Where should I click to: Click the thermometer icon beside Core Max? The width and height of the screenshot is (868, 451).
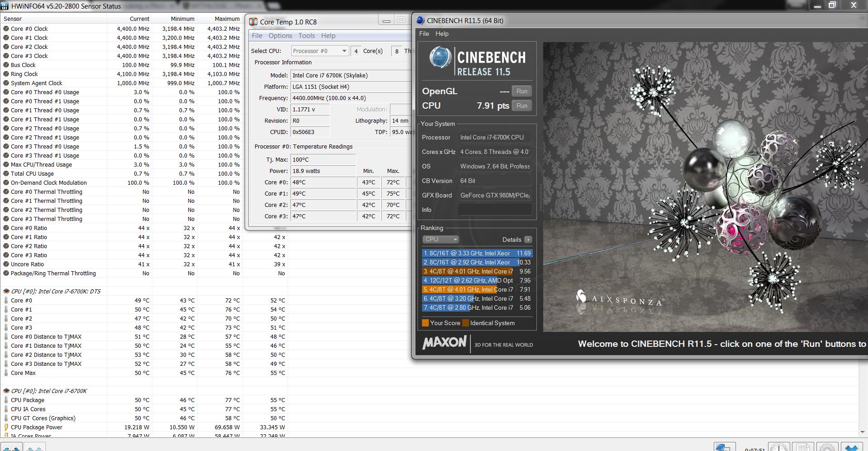(x=6, y=373)
